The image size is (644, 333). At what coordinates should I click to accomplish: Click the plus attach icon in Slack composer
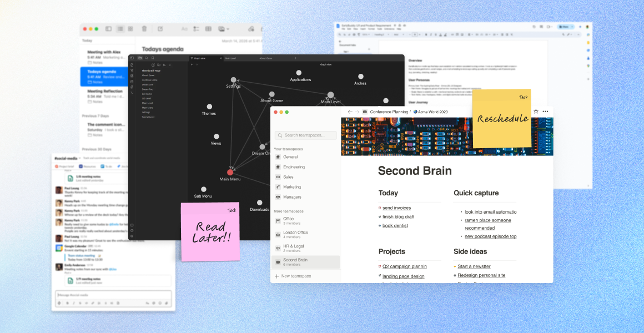click(59, 303)
